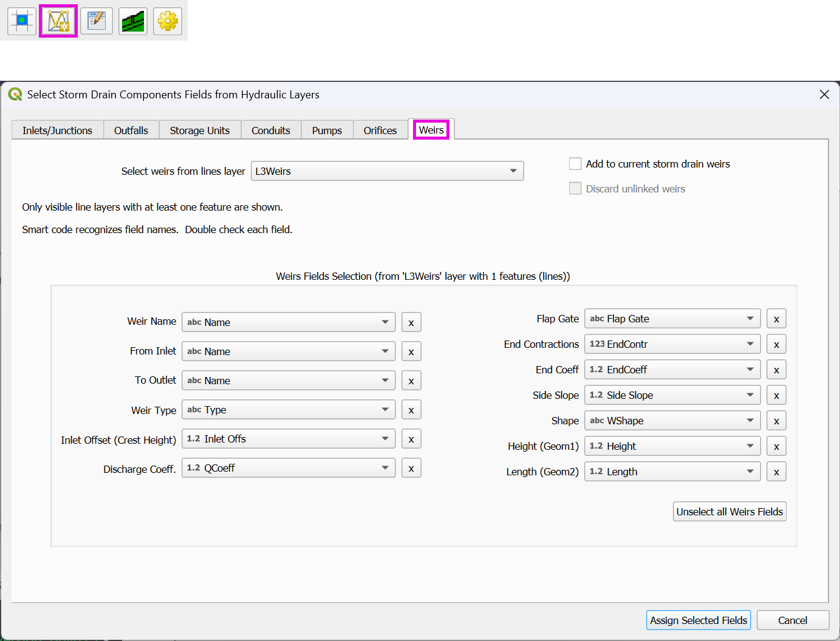Clear the Discharge Coeff. field with x
This screenshot has width=840, height=641.
(411, 468)
